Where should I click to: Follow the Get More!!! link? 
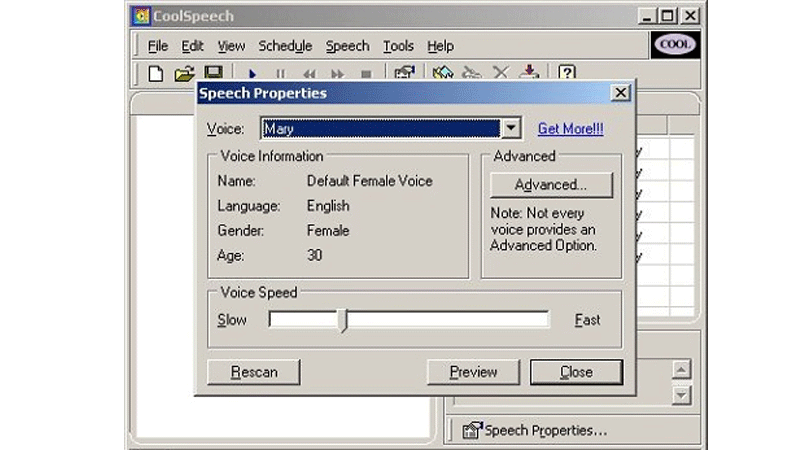point(570,129)
